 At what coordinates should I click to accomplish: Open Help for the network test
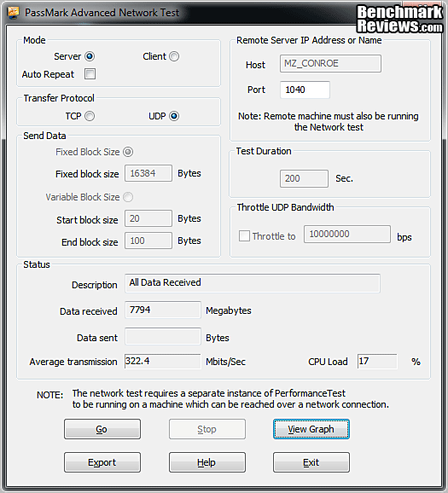click(x=207, y=462)
